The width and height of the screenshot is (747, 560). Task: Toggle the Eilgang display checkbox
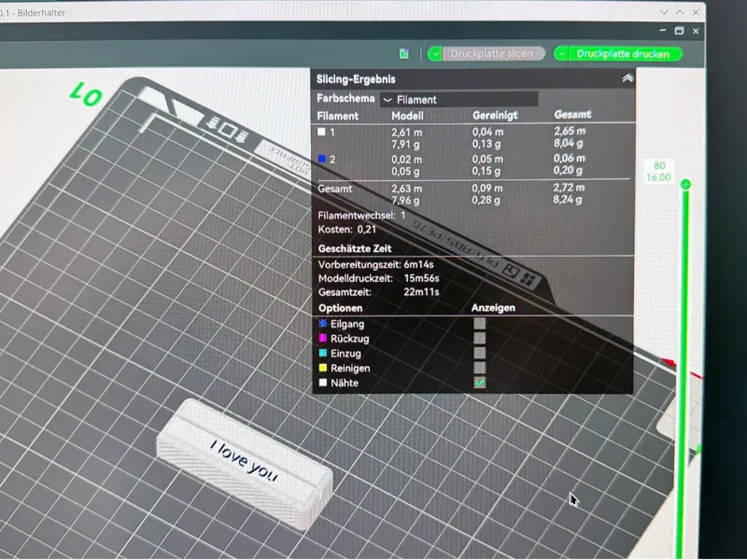[480, 323]
